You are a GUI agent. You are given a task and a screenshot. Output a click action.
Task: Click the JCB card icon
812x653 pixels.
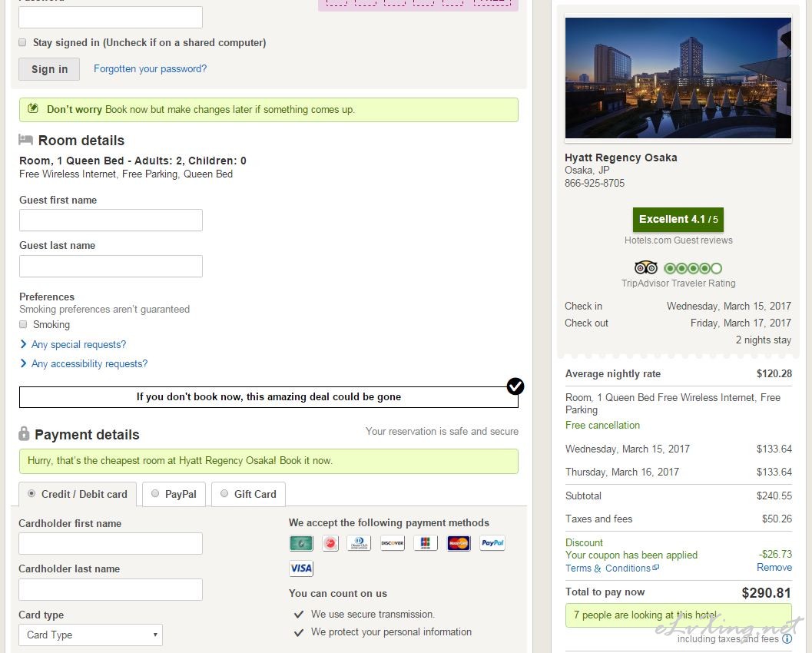point(425,543)
